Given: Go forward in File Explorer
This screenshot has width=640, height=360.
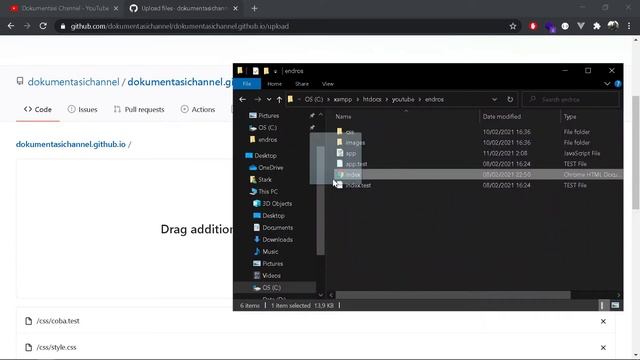Looking at the screenshot, I should tap(257, 99).
